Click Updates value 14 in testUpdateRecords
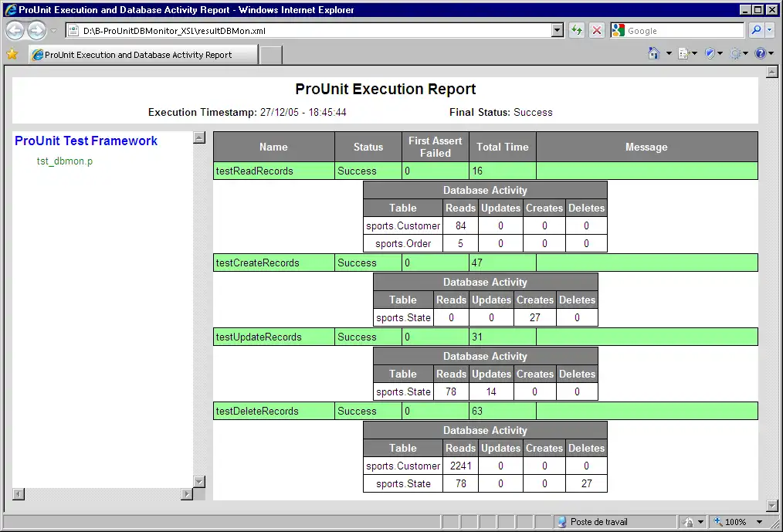 [x=491, y=391]
